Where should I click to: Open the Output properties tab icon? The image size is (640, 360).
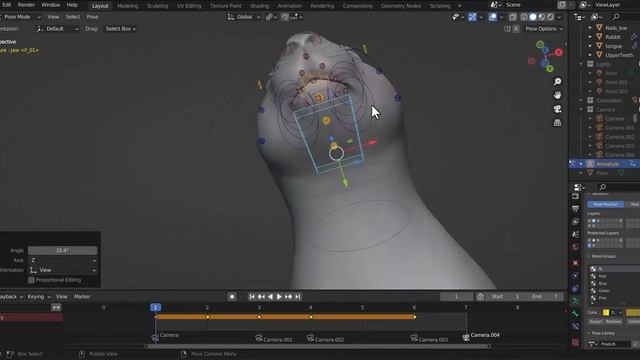(576, 209)
